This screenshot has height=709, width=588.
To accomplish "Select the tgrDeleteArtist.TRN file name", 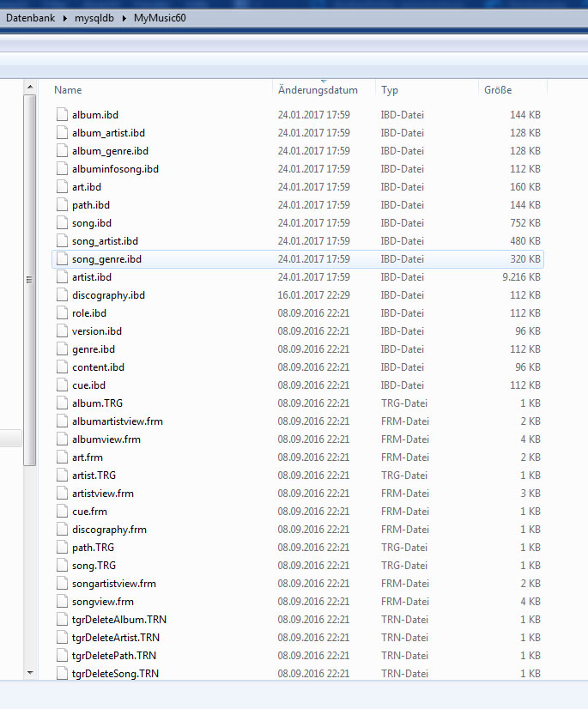I will 116,638.
